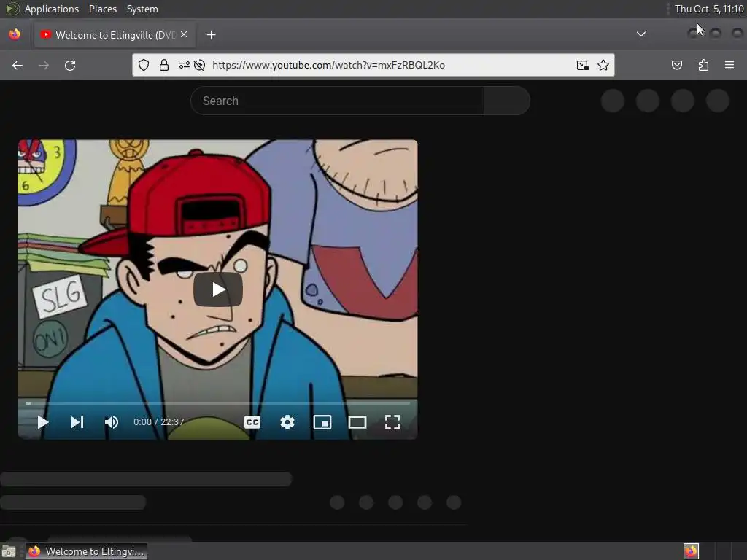Click the show desktop icon in bottom panel

point(9,551)
